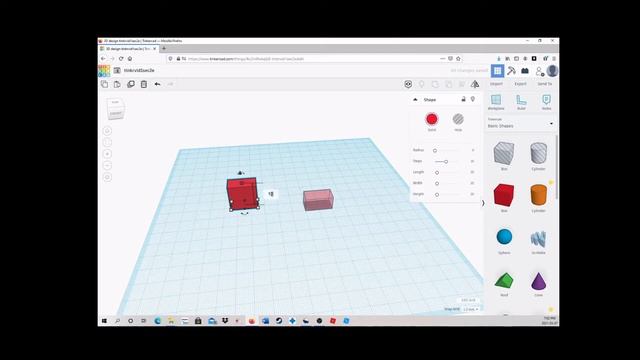This screenshot has width=640, height=360.
Task: Open the Dropbox icon in the taskbar
Action: coord(225,321)
